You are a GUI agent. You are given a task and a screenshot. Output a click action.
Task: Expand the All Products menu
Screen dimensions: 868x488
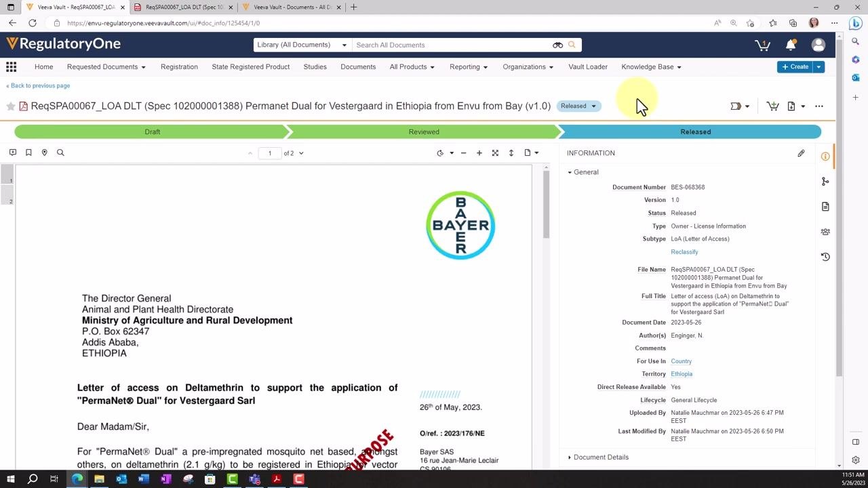pyautogui.click(x=412, y=66)
